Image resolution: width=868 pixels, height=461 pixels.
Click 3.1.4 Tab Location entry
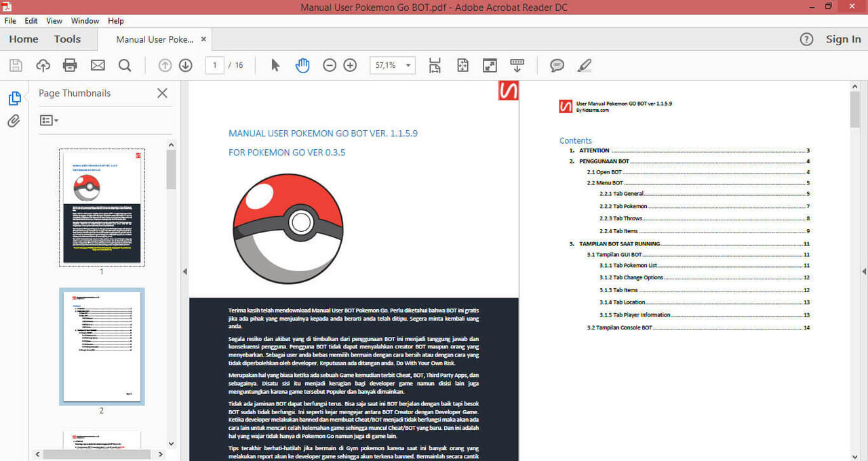705,302
